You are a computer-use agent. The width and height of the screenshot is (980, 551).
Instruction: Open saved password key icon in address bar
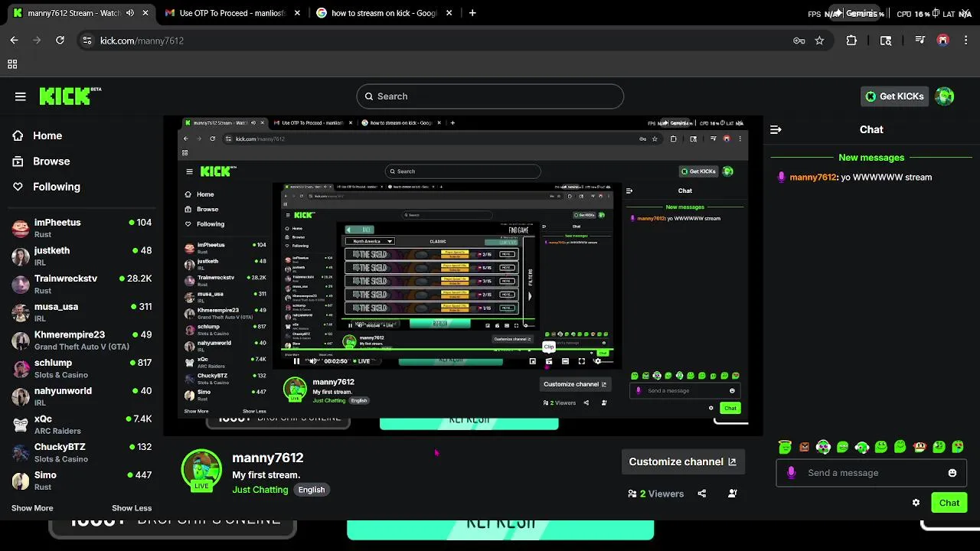799,41
